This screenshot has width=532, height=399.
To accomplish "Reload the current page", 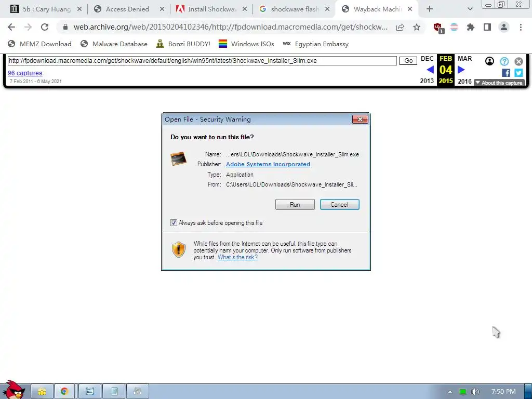I will click(45, 27).
